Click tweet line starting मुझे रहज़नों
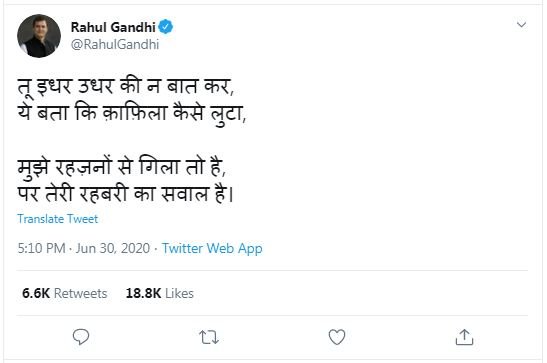 tap(122, 167)
